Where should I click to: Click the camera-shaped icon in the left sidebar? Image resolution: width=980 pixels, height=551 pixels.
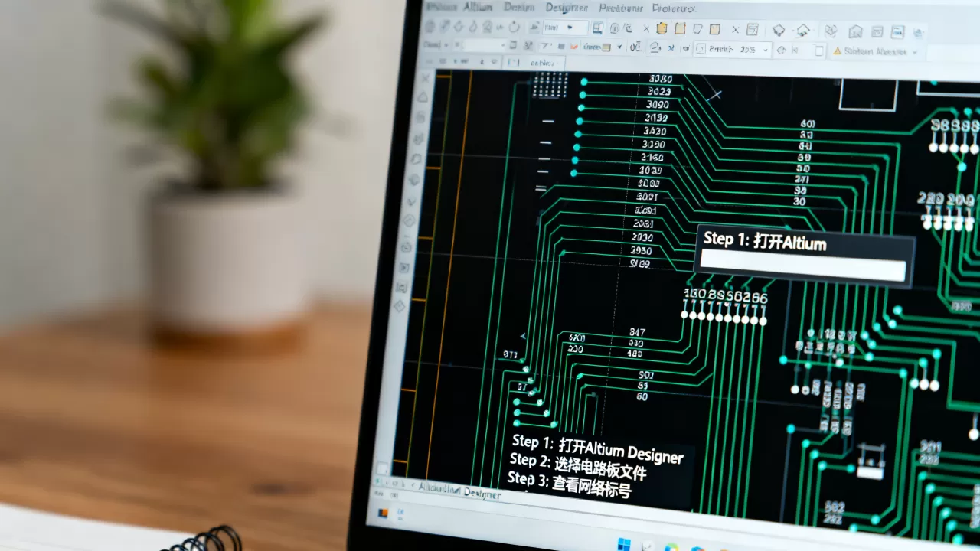pos(407,246)
